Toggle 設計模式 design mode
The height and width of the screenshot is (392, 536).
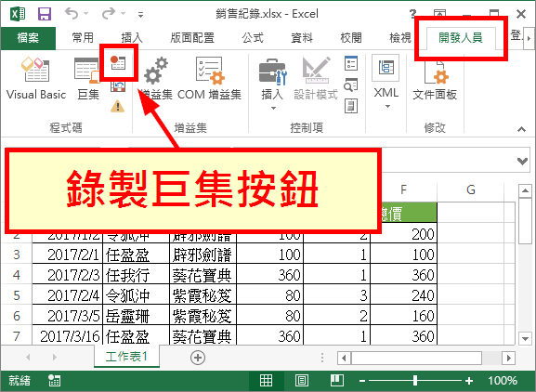click(316, 79)
